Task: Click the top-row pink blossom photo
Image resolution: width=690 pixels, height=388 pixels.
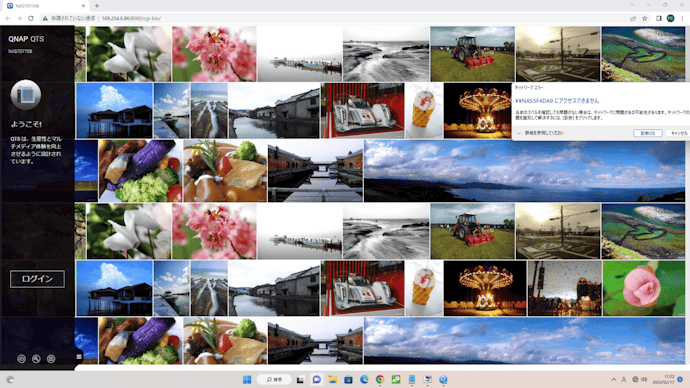Action: click(x=214, y=54)
